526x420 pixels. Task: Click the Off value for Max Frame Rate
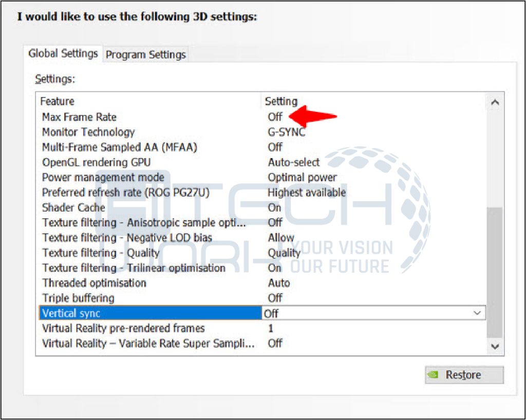(x=275, y=117)
